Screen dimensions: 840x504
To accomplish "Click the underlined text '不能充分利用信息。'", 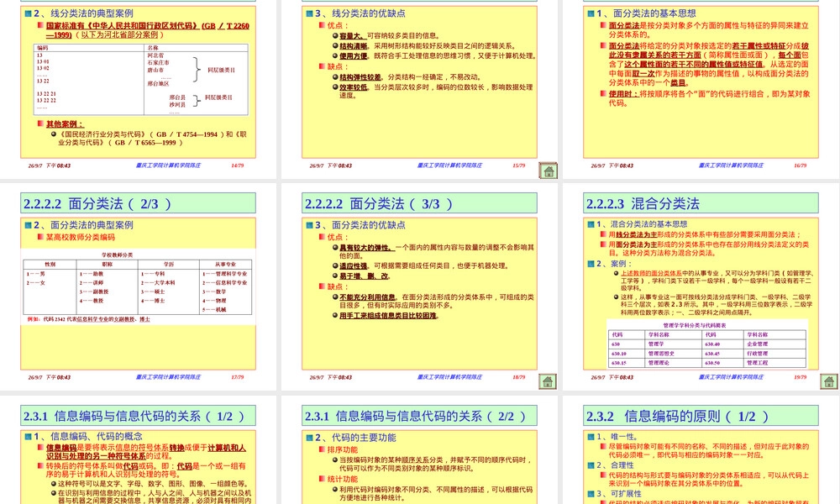I will tap(369, 297).
